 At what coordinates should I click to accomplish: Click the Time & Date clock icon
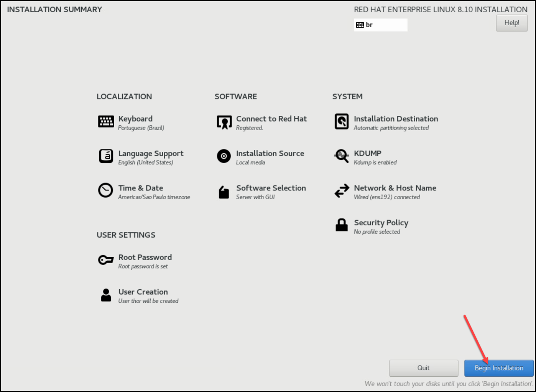point(105,190)
